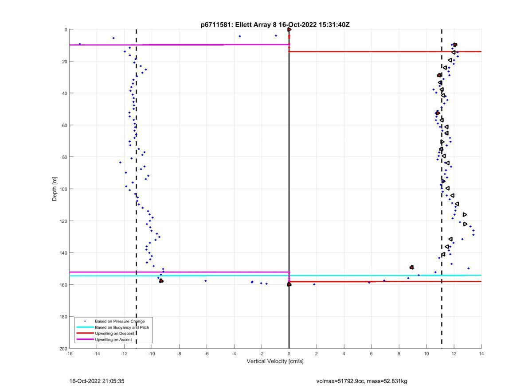Click the red line swatch in legend
Image resolution: width=532 pixels, height=392 pixels.
[85, 334]
